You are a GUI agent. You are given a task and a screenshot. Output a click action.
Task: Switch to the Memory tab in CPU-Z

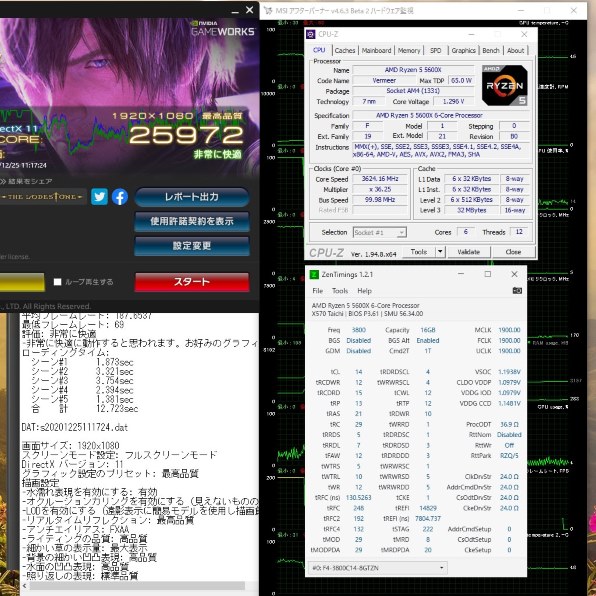pyautogui.click(x=409, y=51)
